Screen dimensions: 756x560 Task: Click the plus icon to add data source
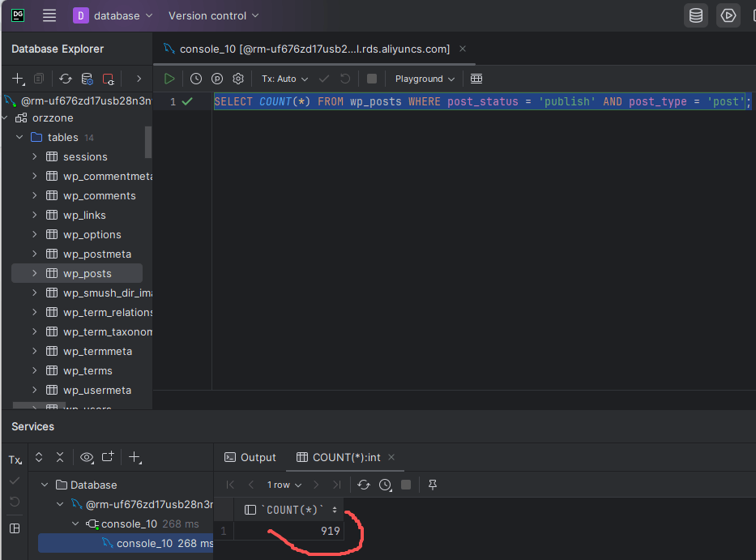point(19,79)
